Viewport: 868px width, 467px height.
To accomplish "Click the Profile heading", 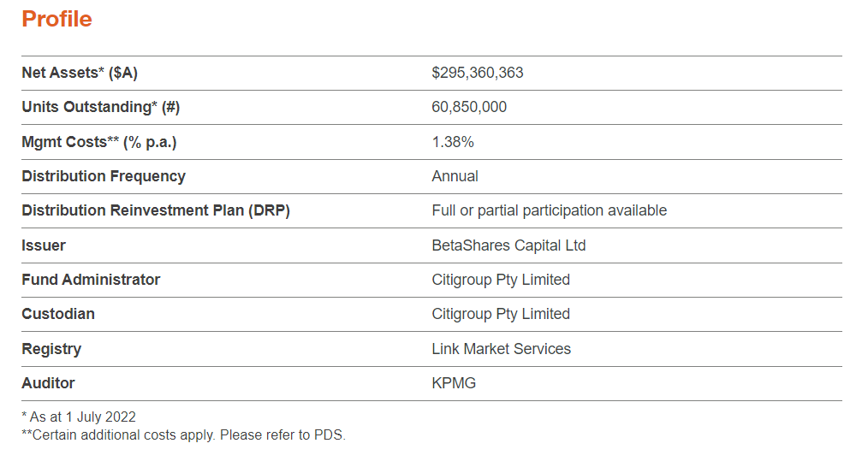I will coord(56,19).
